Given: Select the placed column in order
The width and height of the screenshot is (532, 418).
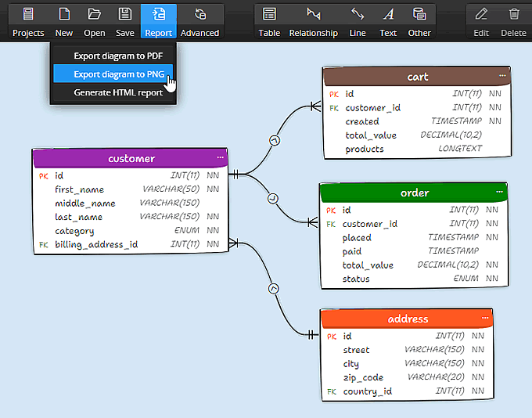Looking at the screenshot, I should coord(414,237).
